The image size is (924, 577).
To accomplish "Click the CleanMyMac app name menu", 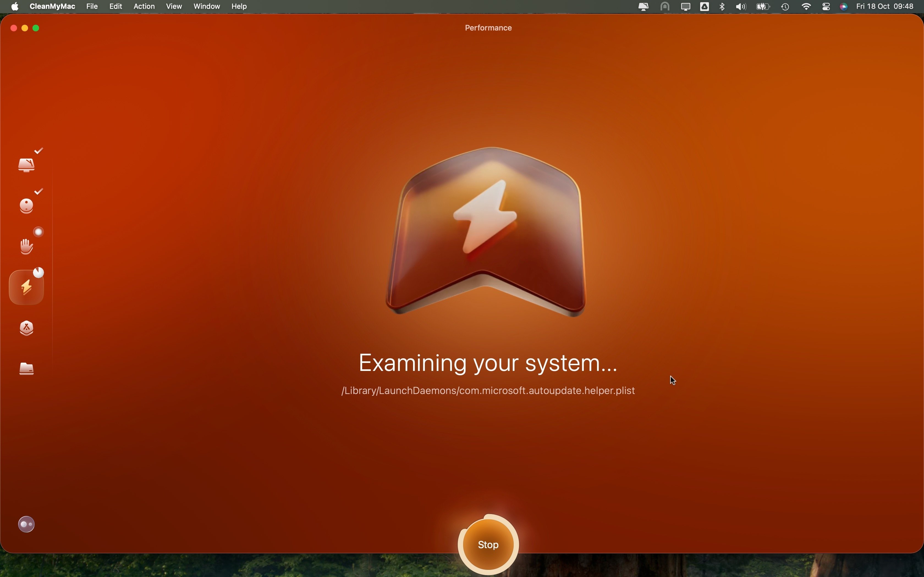I will [x=52, y=7].
